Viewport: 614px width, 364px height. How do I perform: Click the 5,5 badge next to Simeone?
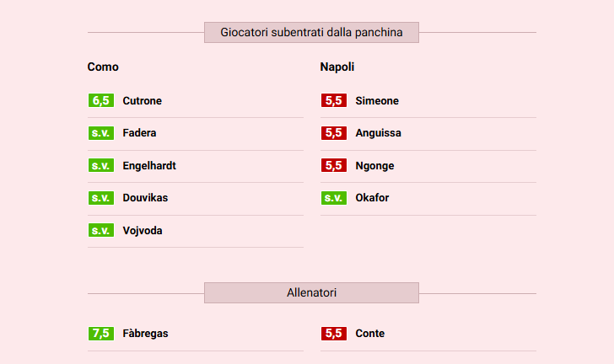point(334,101)
